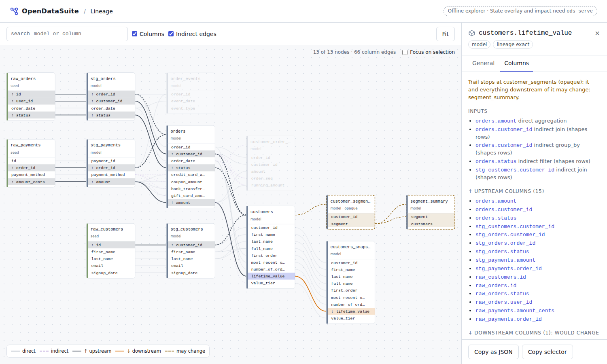Open upstream column raw_payments.amount_cents link
Image resolution: width=607 pixels, height=364 pixels.
515,311
